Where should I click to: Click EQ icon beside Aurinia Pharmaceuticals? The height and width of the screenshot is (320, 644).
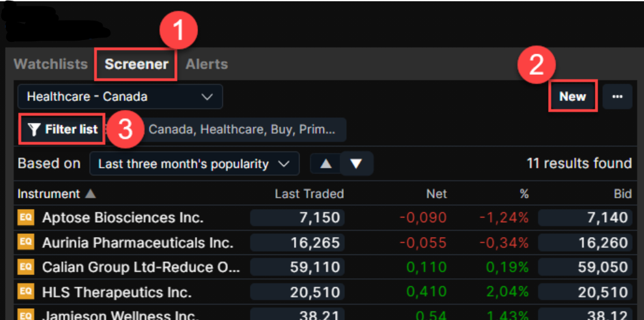click(x=26, y=243)
